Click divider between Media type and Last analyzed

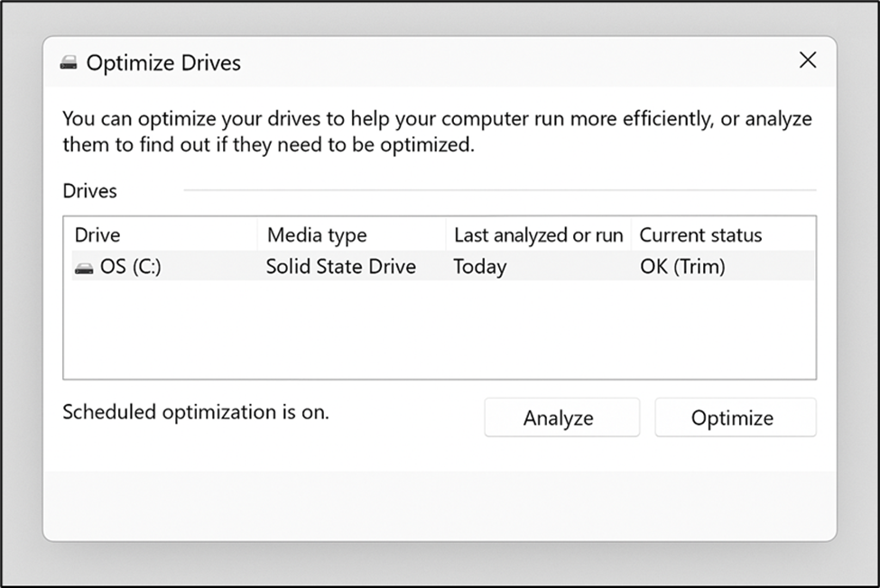tap(446, 234)
